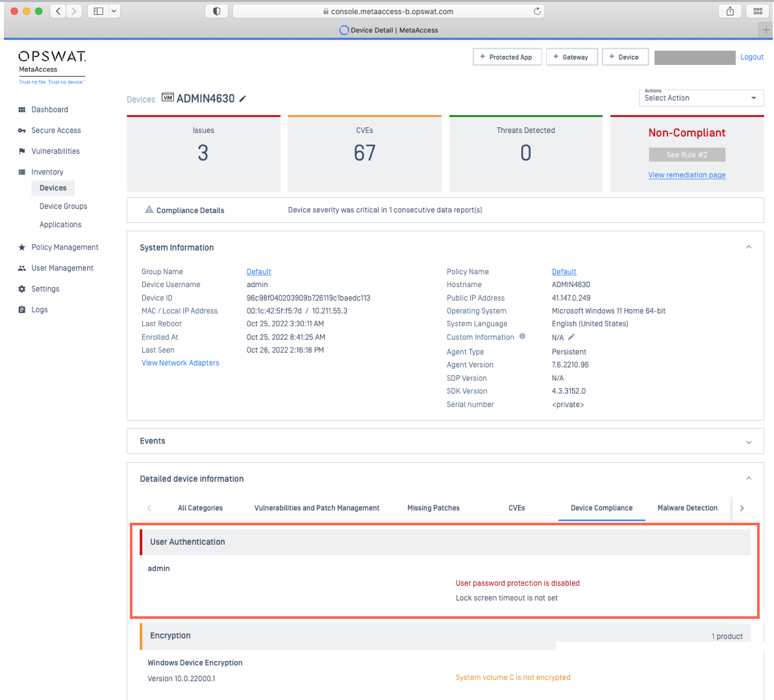
Task: Click the See Rule #2 button
Action: 686,155
